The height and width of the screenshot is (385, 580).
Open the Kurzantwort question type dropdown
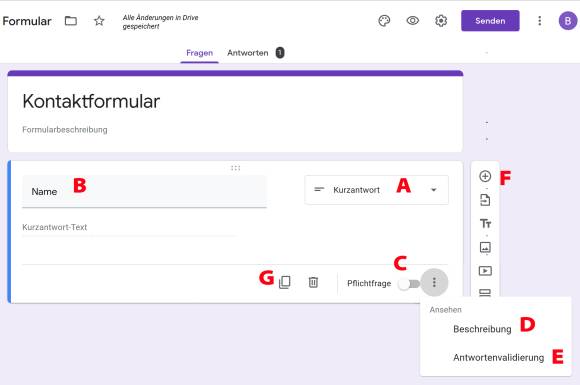coord(377,190)
